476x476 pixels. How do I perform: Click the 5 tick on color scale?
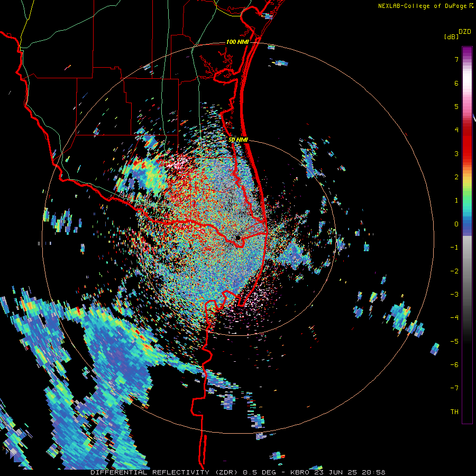point(456,106)
